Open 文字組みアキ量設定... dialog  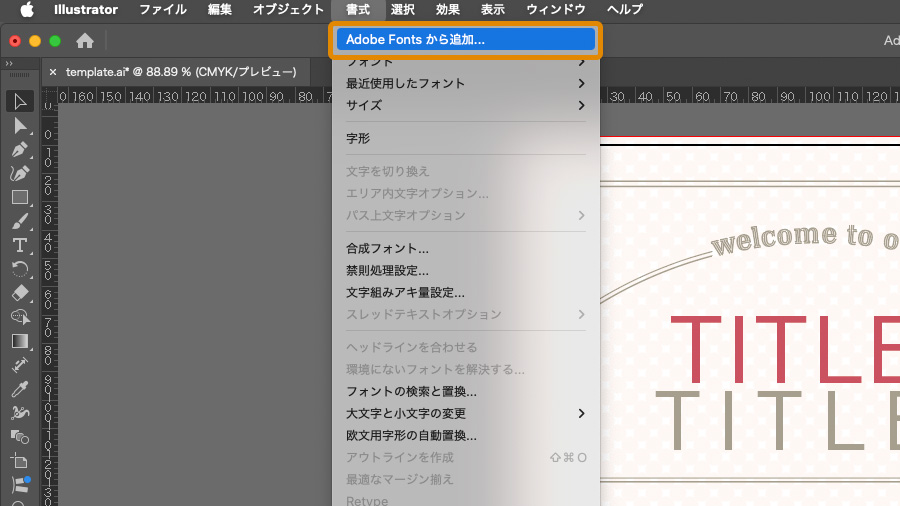tap(465, 293)
